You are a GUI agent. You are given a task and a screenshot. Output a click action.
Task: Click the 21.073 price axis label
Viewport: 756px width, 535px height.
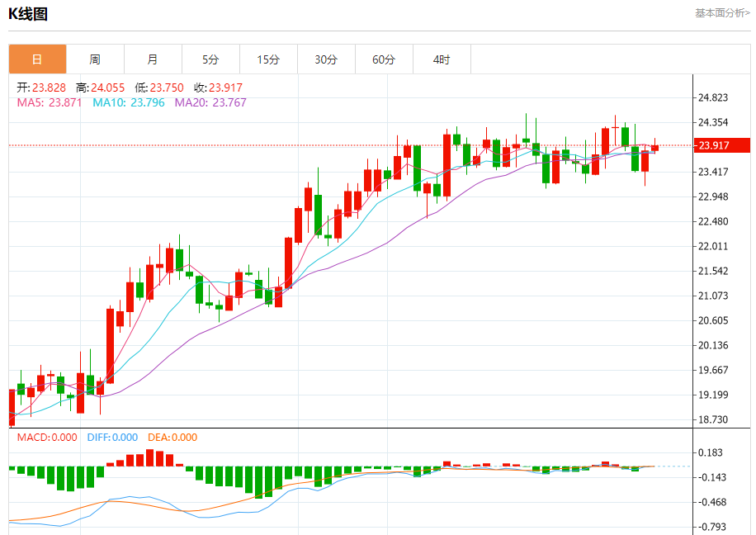(x=713, y=296)
